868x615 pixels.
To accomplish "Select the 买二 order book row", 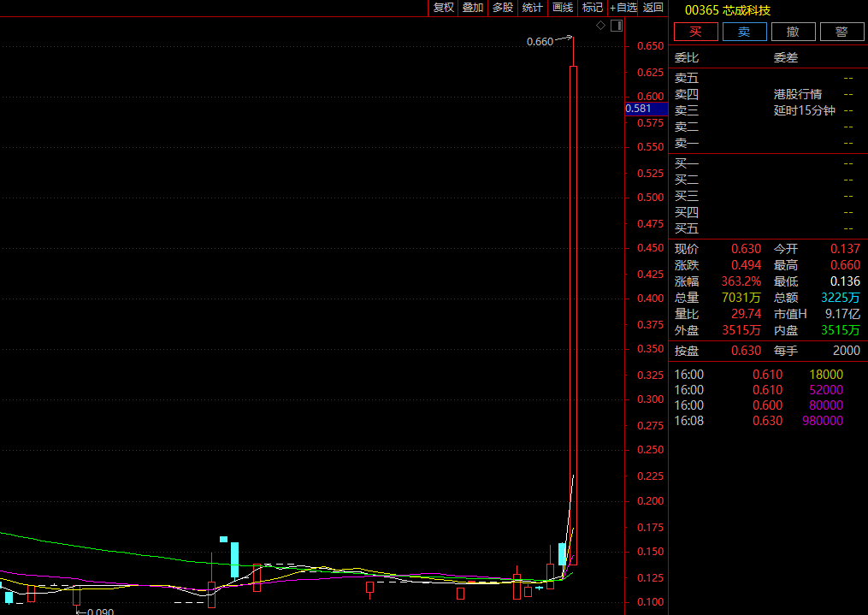I will (768, 180).
